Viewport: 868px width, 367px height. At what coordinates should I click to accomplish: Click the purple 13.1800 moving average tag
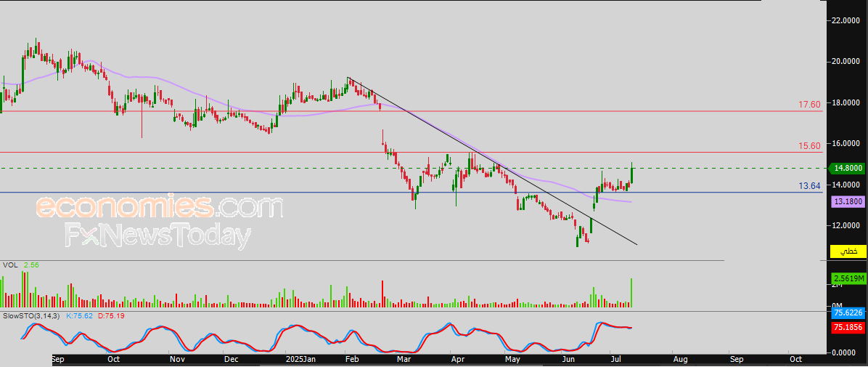tap(847, 203)
